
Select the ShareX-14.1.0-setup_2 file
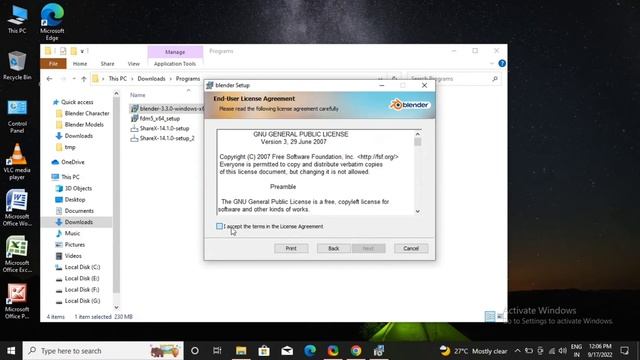coord(162,138)
